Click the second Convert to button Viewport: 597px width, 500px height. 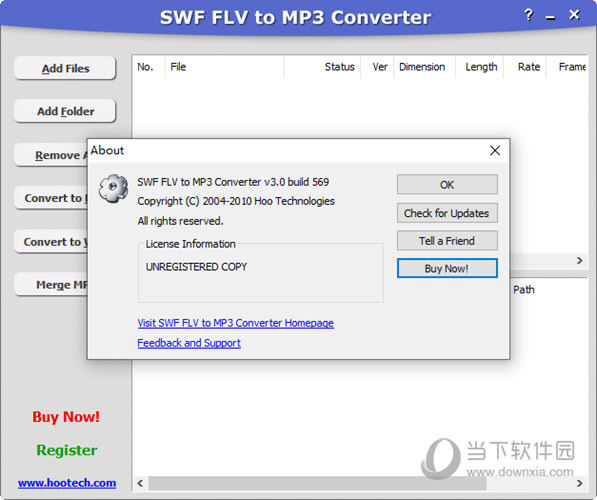pyautogui.click(x=51, y=242)
